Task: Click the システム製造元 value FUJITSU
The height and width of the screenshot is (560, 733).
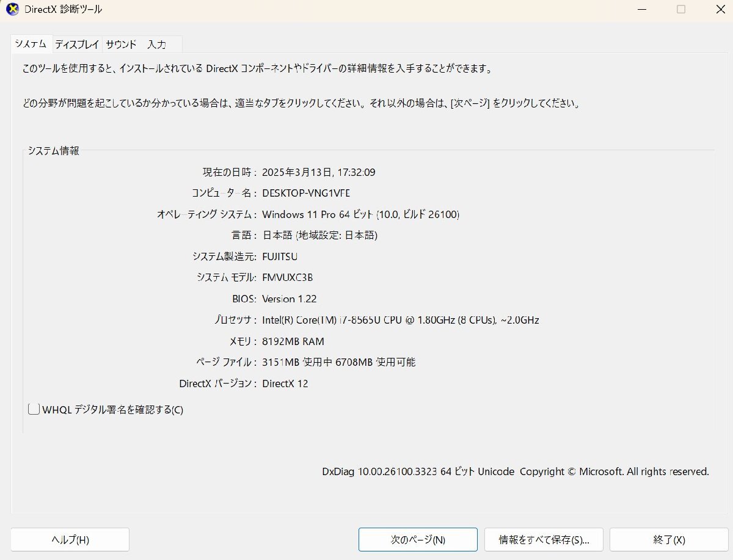Action: pyautogui.click(x=280, y=256)
